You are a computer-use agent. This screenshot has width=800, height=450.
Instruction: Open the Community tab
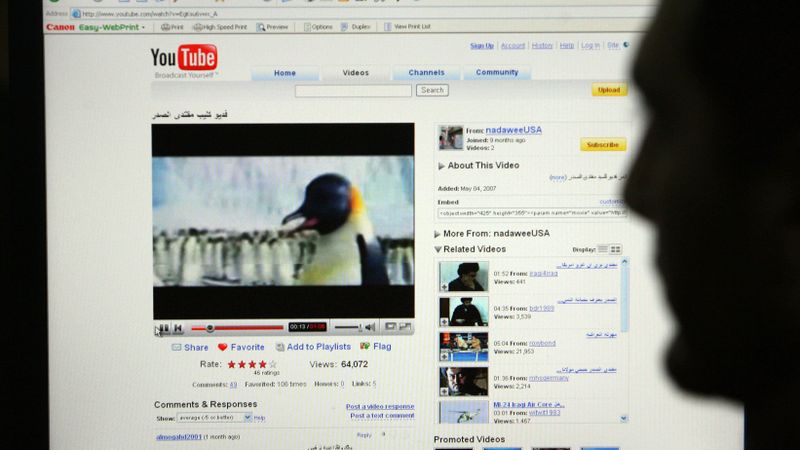click(x=497, y=72)
